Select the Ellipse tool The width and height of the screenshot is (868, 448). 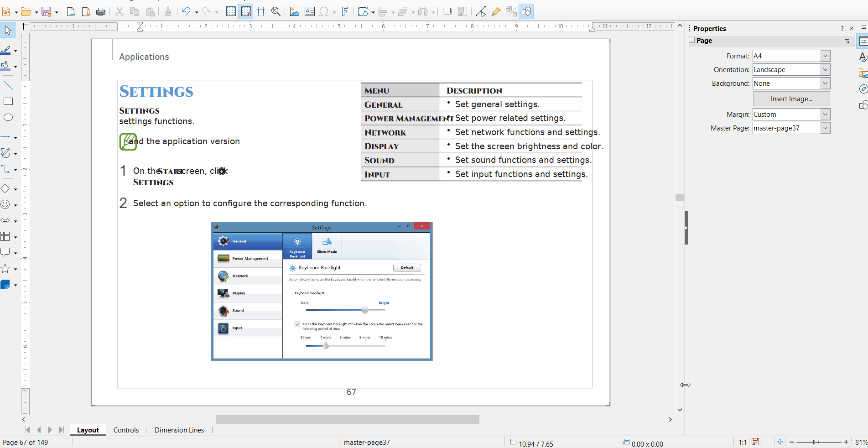pyautogui.click(x=8, y=117)
